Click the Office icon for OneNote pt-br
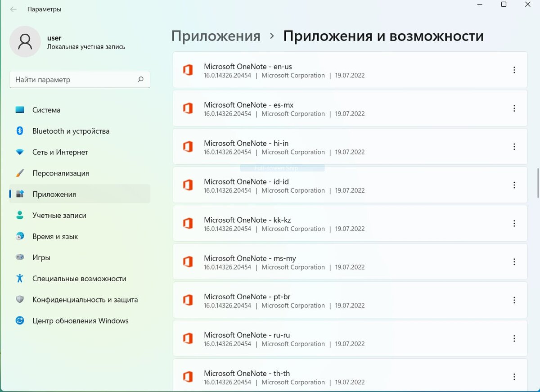The image size is (540, 392). click(x=188, y=300)
